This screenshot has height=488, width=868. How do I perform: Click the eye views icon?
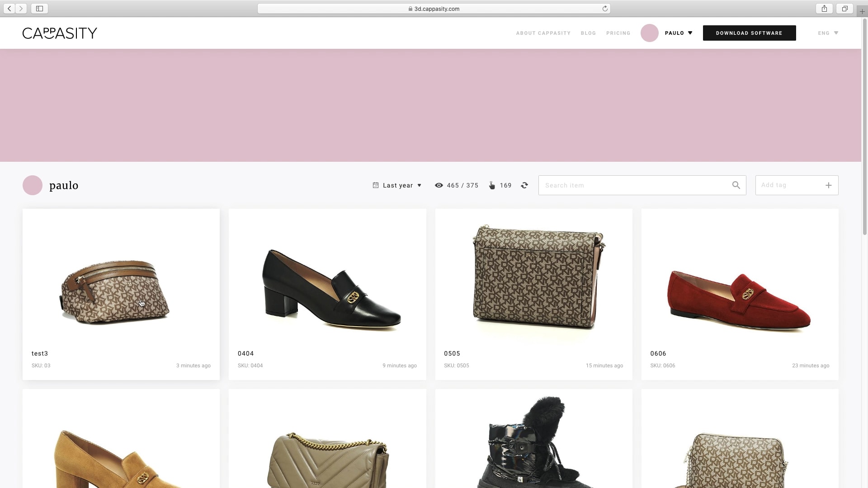coord(439,185)
